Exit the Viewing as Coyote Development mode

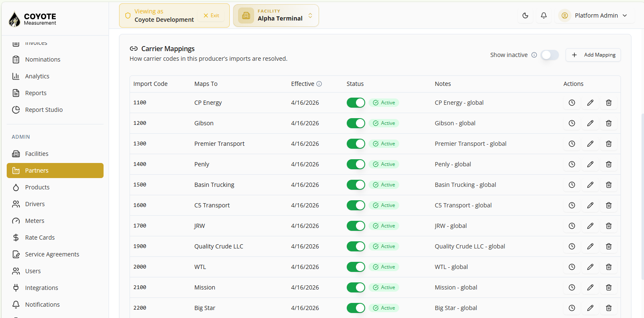(x=211, y=16)
